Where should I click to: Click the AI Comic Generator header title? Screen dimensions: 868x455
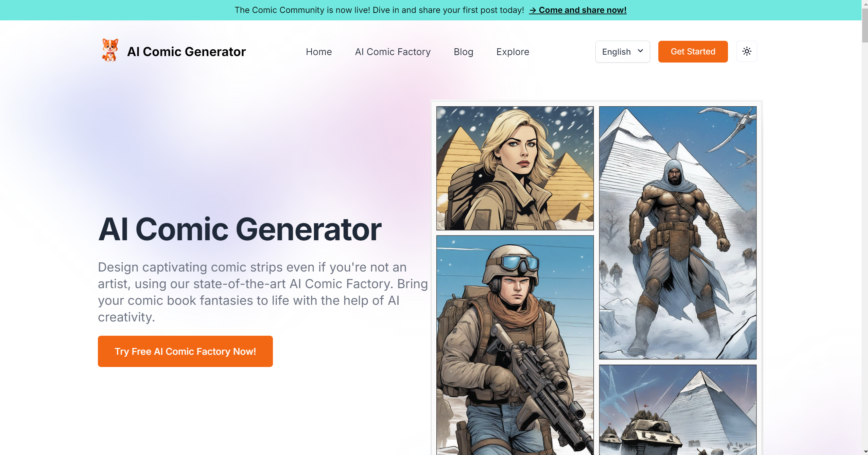pyautogui.click(x=186, y=52)
